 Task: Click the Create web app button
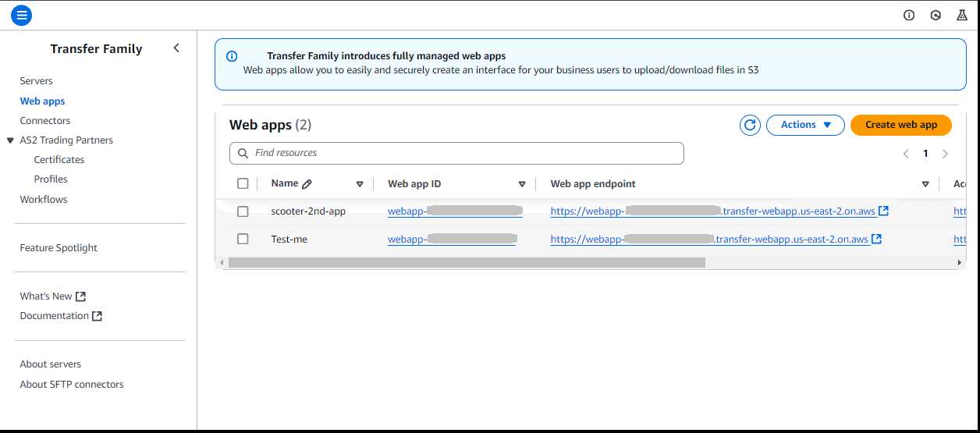pyautogui.click(x=900, y=125)
